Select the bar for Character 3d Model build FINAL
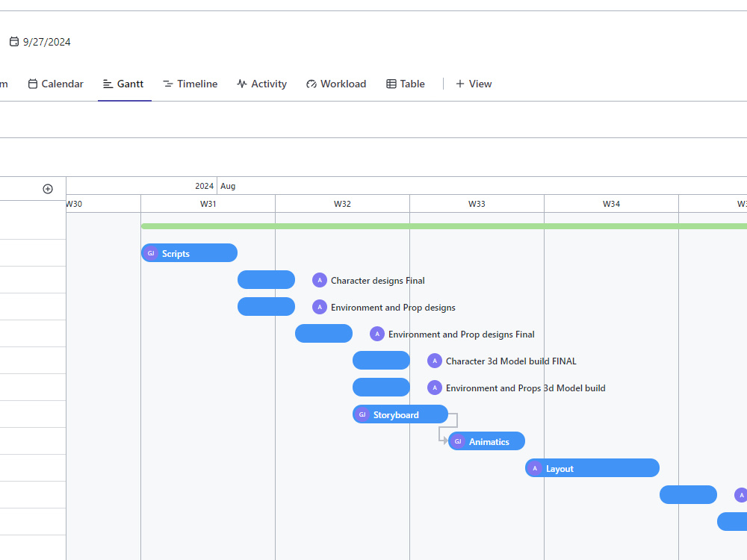The width and height of the screenshot is (747, 560). click(381, 361)
